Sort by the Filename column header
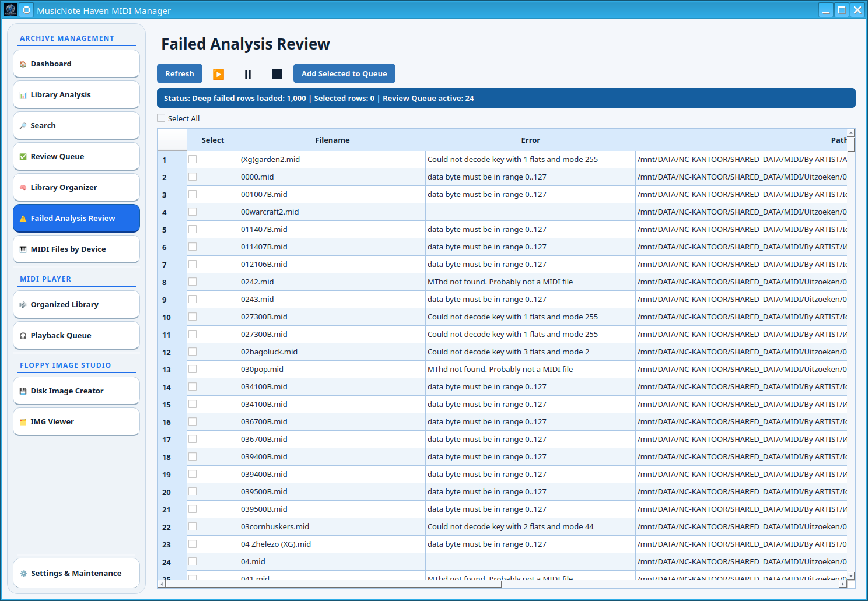This screenshot has width=868, height=601. pos(332,140)
